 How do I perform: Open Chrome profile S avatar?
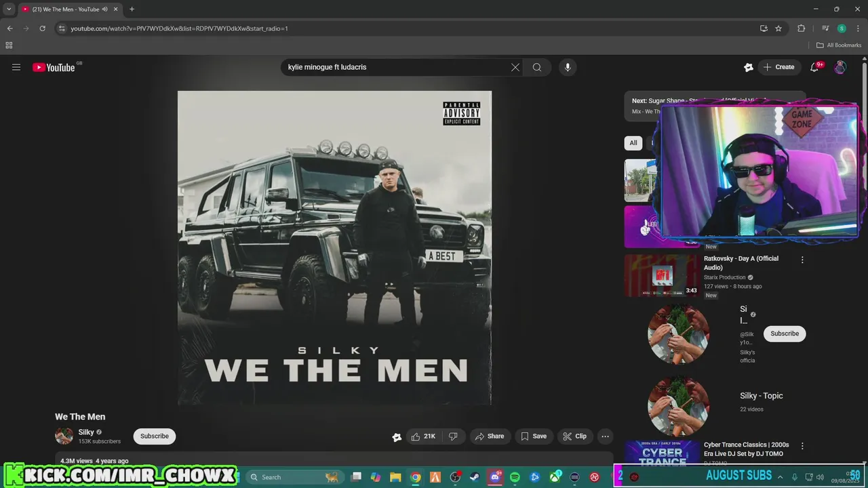842,28
